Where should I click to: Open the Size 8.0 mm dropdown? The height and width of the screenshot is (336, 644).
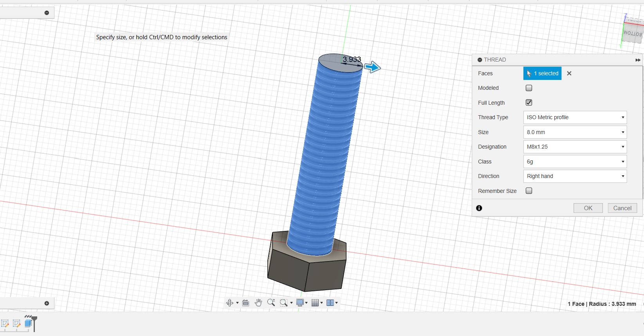pyautogui.click(x=575, y=132)
